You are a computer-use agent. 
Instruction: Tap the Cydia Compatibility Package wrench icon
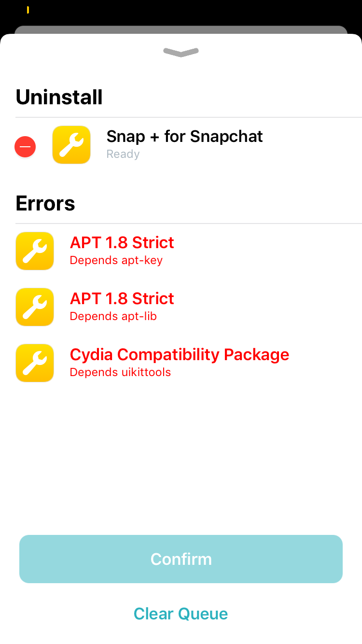35,363
